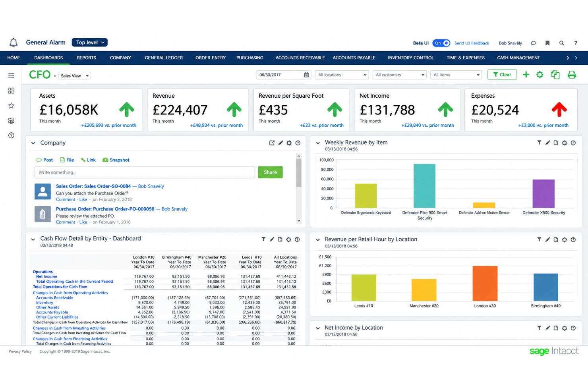Image resolution: width=588 pixels, height=392 pixels.
Task: Click the 06/30/2017 date field
Action: (x=283, y=75)
